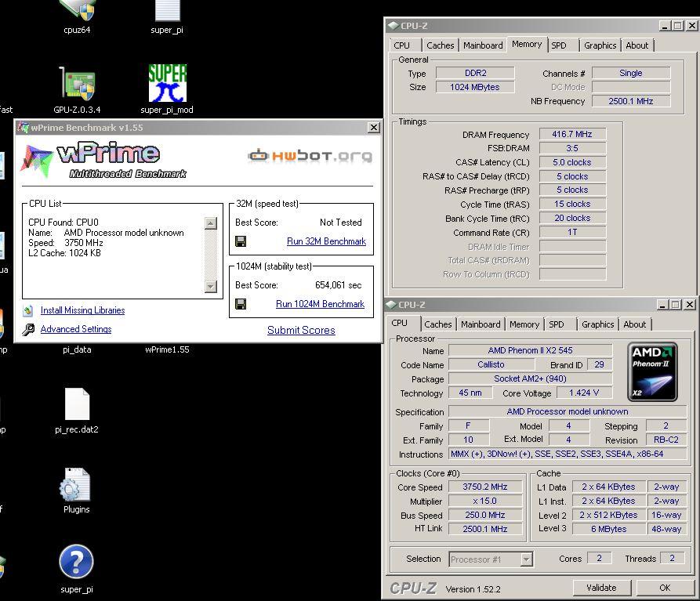The image size is (700, 601).
Task: Click the AMD Phenom II X2 545 name field
Action: click(531, 350)
